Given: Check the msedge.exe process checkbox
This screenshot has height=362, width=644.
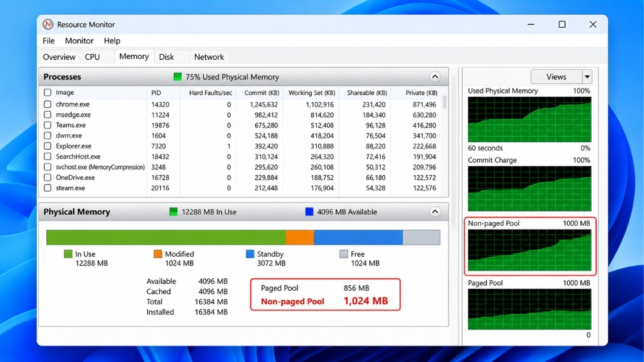Looking at the screenshot, I should click(x=47, y=115).
